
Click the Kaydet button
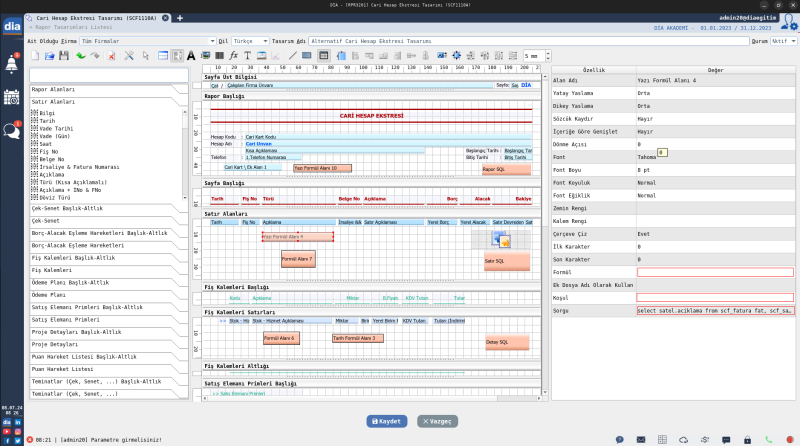point(387,421)
